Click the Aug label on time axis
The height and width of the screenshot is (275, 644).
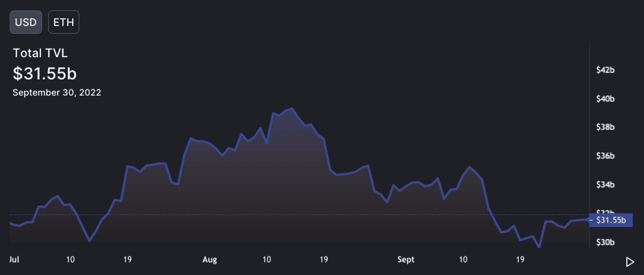tap(210, 260)
